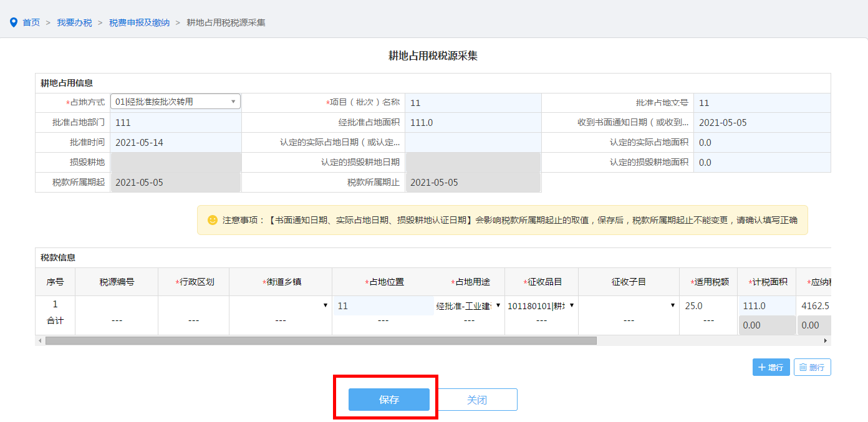
Task: Click the horizontal scrollbar thumb of table
Action: tap(321, 341)
